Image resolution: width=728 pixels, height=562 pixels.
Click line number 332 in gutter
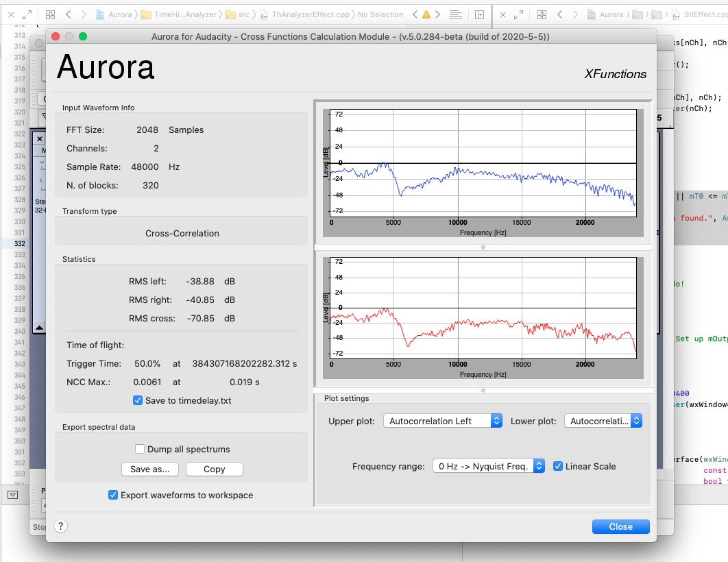click(x=19, y=243)
